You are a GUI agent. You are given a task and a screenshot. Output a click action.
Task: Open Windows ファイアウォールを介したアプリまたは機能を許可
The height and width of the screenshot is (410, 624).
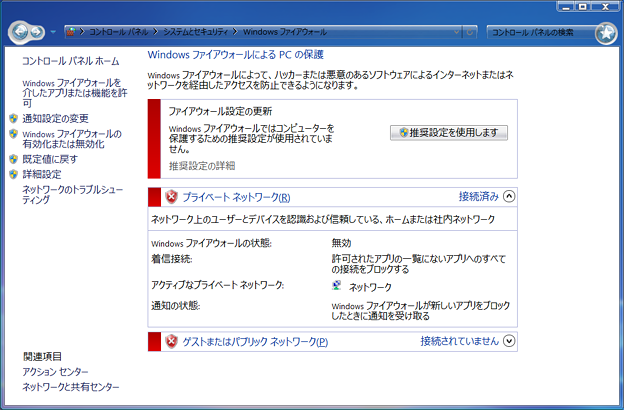(75, 93)
